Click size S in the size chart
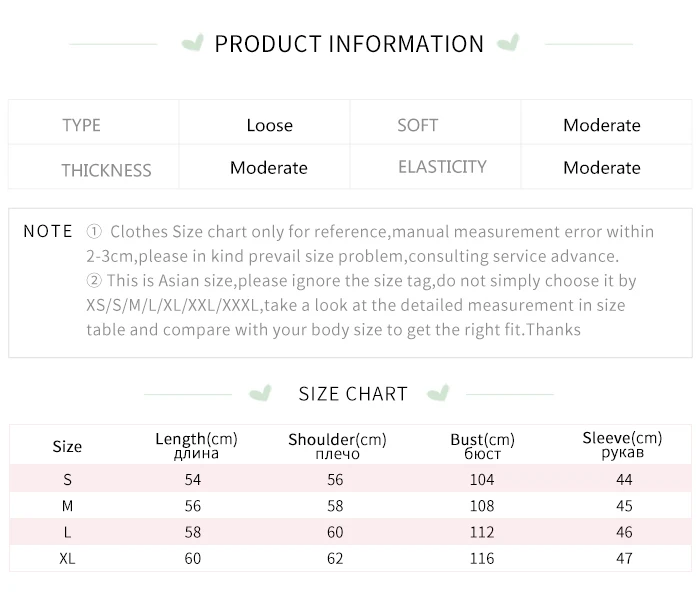 pos(67,480)
